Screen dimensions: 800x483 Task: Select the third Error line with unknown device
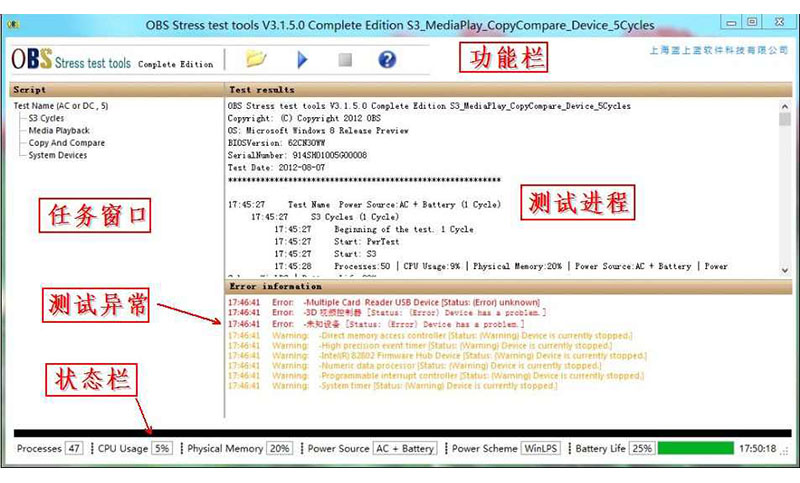pyautogui.click(x=376, y=324)
